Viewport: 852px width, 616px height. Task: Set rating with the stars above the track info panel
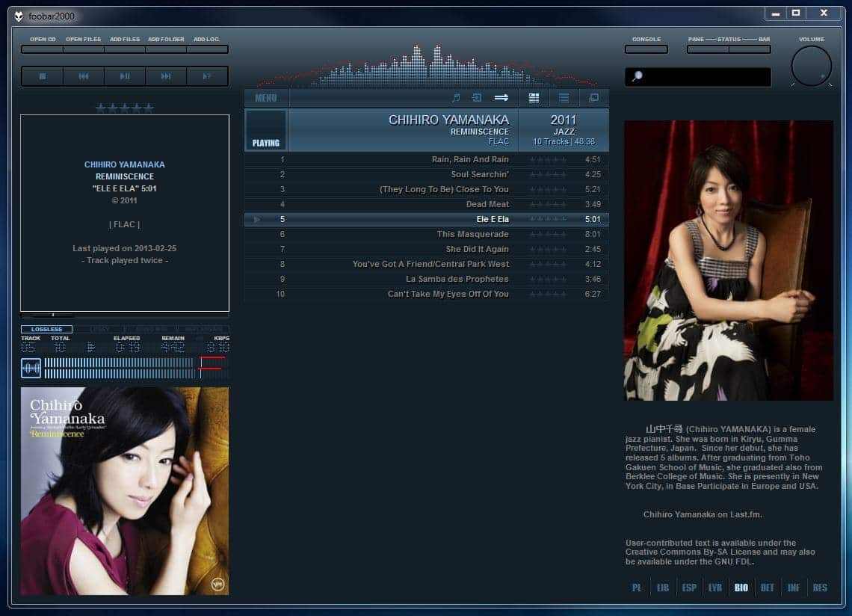124,108
